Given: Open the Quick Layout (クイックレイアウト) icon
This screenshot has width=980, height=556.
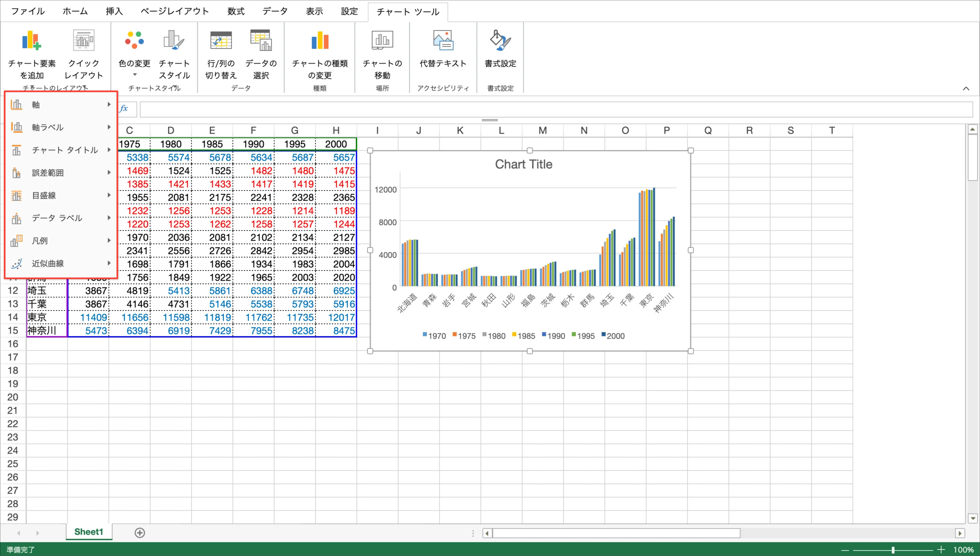Looking at the screenshot, I should click(x=84, y=40).
